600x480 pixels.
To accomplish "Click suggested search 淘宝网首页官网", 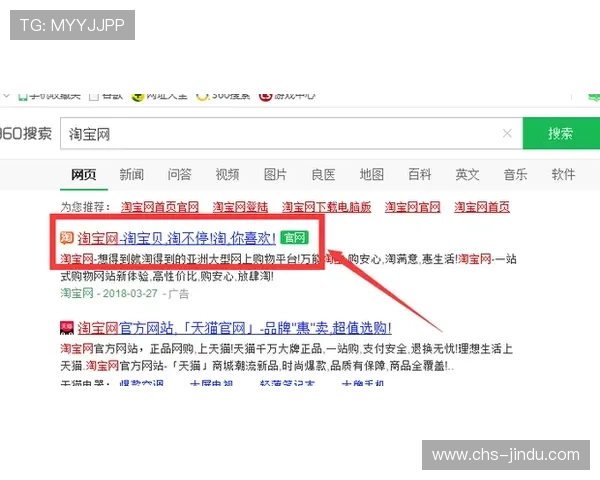I will tap(160, 207).
